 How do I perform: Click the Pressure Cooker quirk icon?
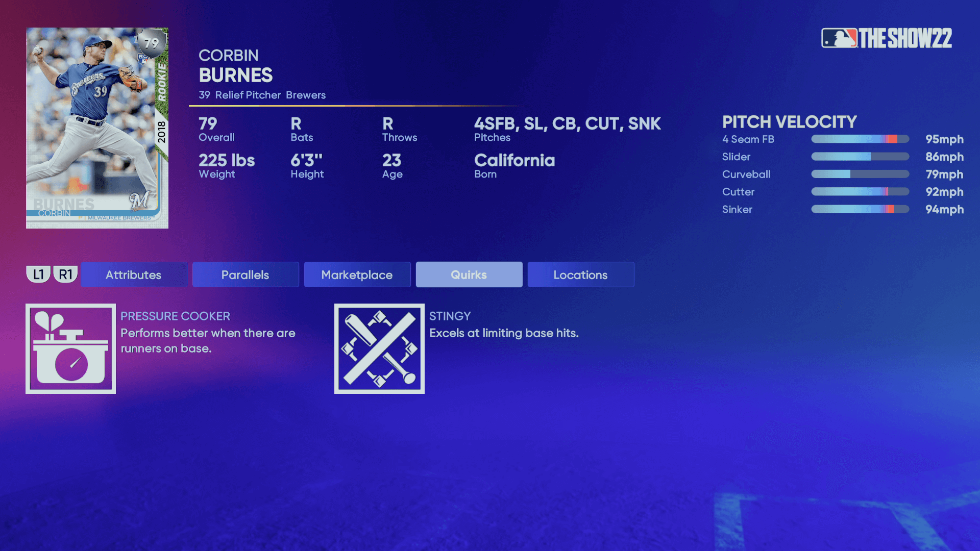pos(70,348)
